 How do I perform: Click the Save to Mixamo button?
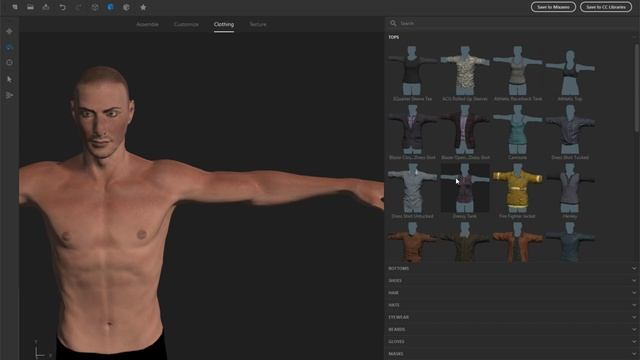(x=553, y=7)
